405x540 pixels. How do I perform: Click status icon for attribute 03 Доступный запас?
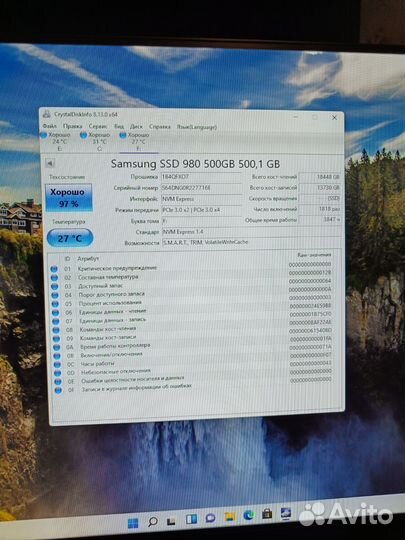pos(55,286)
